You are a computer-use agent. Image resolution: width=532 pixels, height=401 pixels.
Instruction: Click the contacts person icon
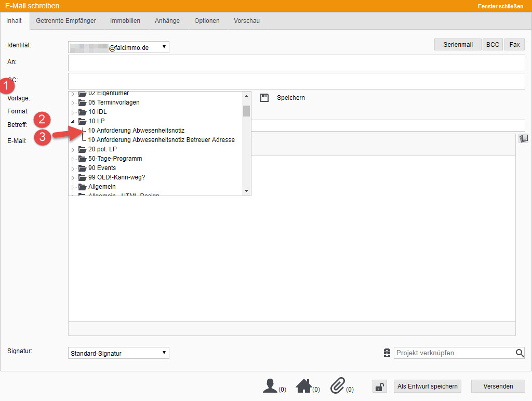tap(270, 386)
